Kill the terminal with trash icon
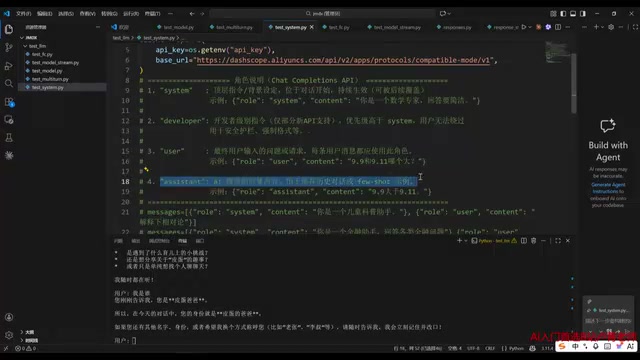The width and height of the screenshot is (640, 360). pyautogui.click(x=533, y=241)
